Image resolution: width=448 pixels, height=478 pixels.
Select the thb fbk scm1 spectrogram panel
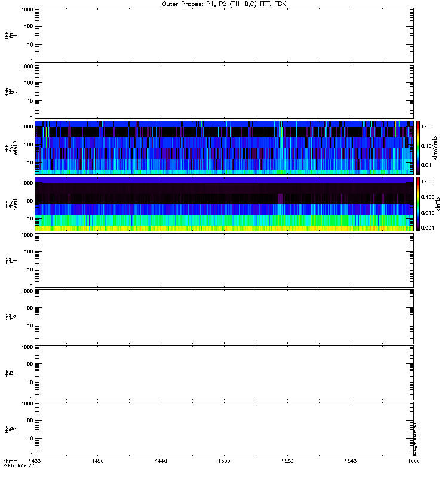click(224, 203)
